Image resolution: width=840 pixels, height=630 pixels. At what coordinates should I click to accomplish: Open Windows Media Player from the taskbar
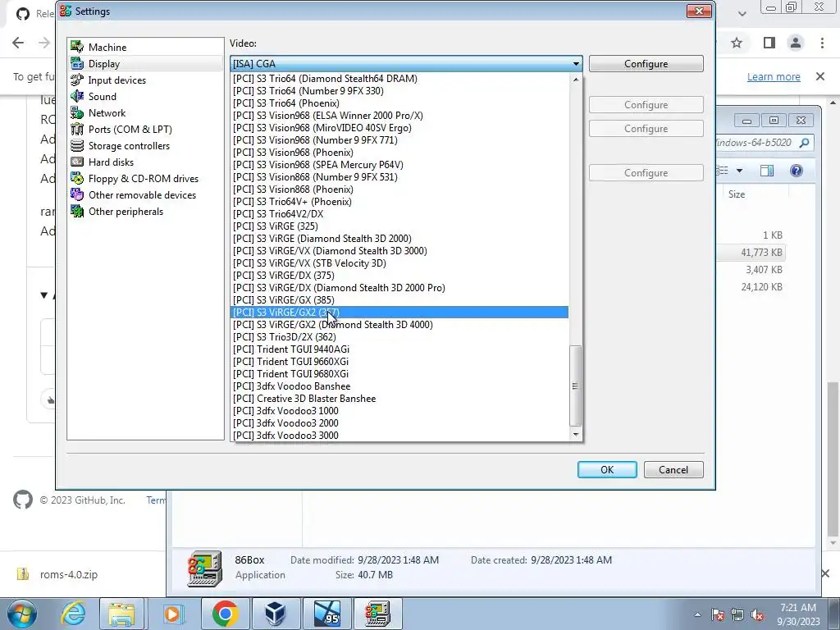(172, 614)
